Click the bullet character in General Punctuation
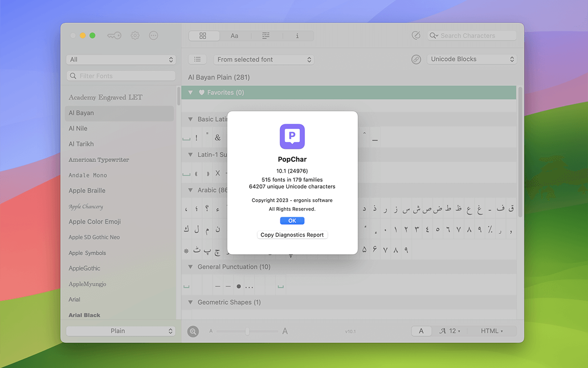 point(239,286)
